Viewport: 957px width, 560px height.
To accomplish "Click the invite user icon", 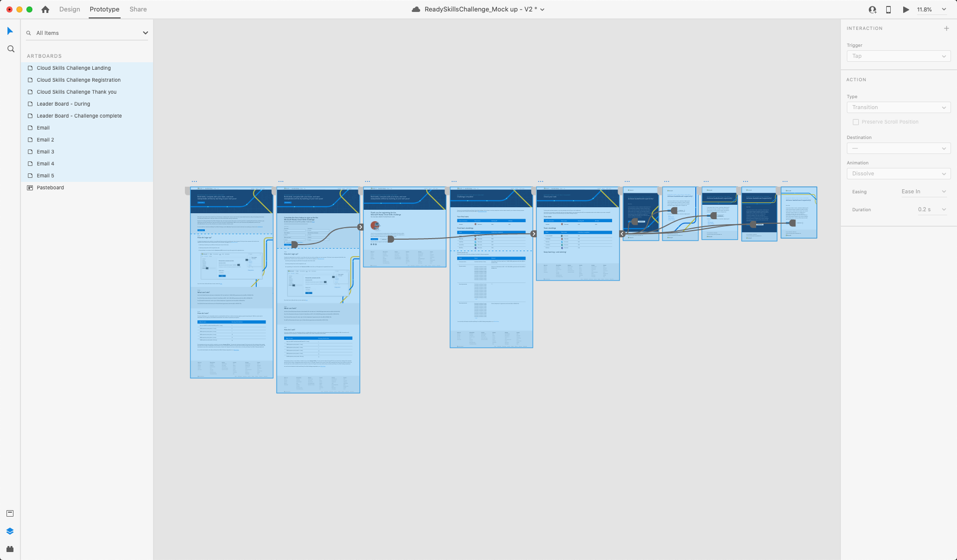I will 872,9.
